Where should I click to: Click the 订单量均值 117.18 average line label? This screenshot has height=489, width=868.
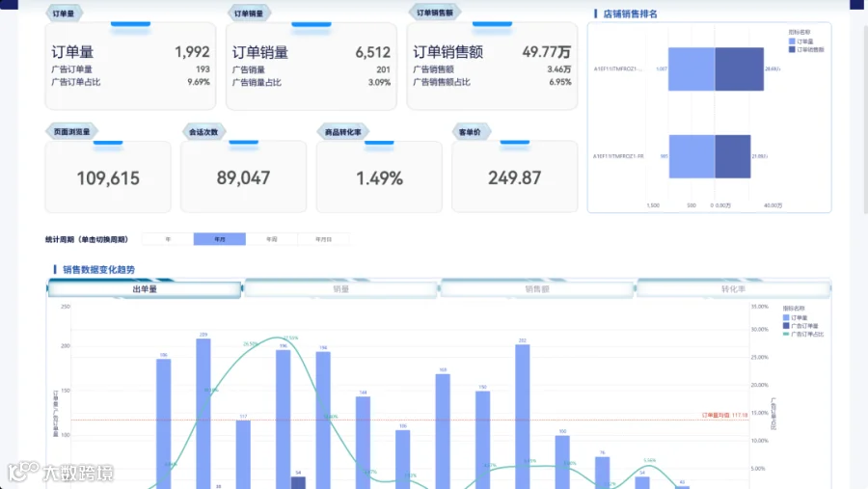click(724, 415)
